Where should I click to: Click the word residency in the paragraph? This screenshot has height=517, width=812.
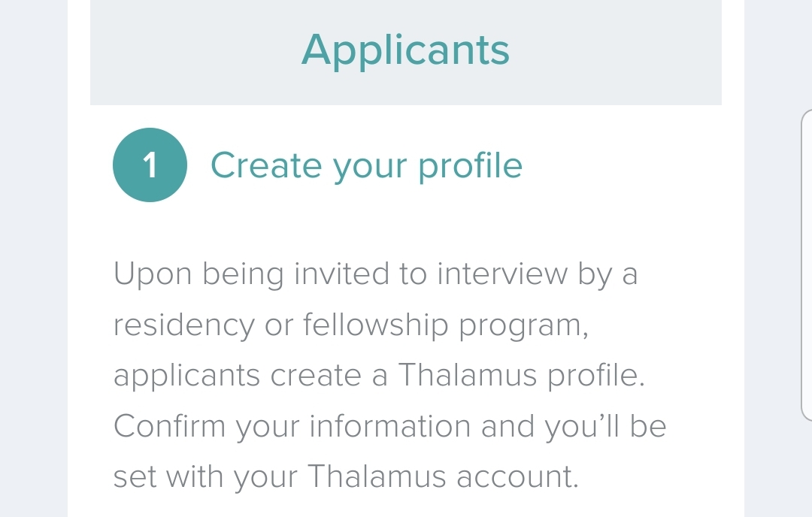tap(184, 325)
